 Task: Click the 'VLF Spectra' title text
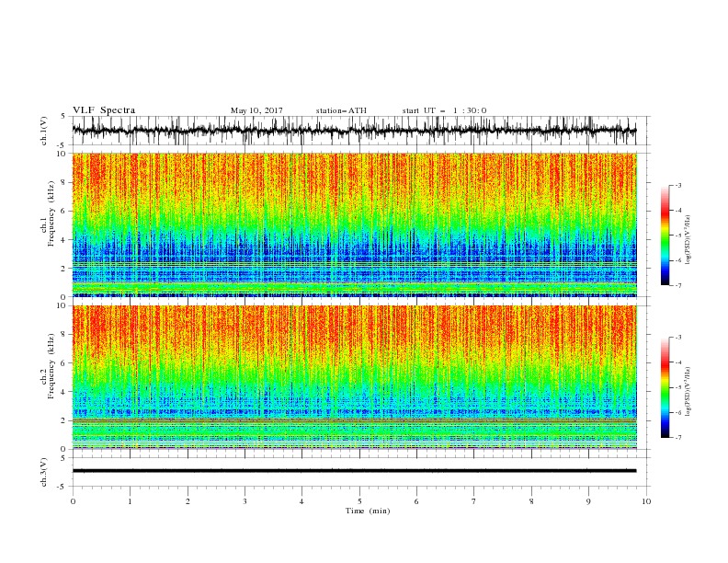(x=104, y=110)
